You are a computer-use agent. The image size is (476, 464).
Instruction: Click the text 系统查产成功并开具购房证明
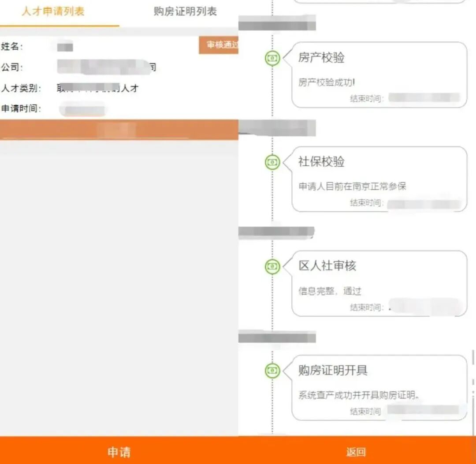click(x=359, y=395)
